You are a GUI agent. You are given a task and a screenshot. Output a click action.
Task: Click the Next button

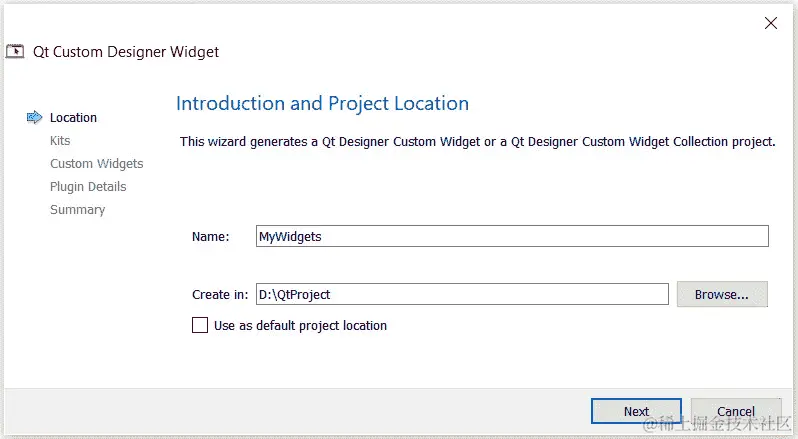tap(636, 411)
